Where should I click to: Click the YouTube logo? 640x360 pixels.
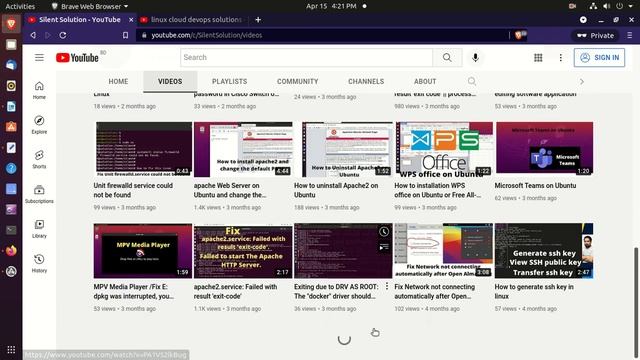coord(77,58)
